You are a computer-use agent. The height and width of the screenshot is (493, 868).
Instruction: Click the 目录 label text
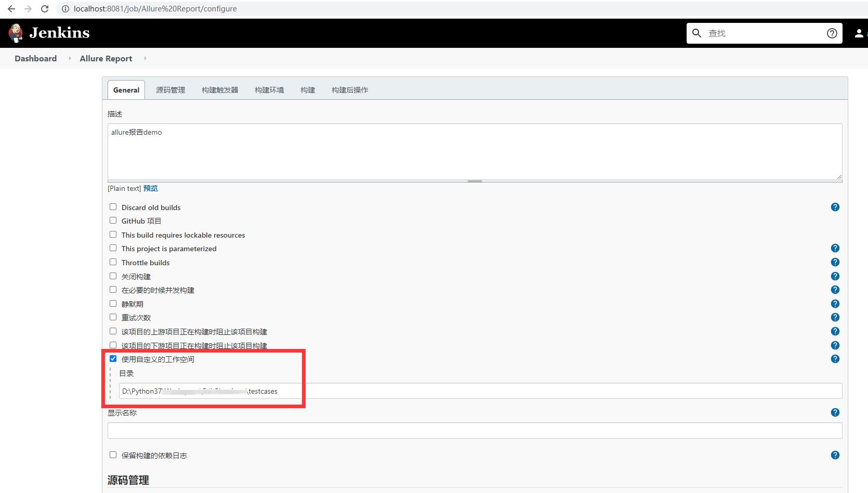(x=126, y=373)
